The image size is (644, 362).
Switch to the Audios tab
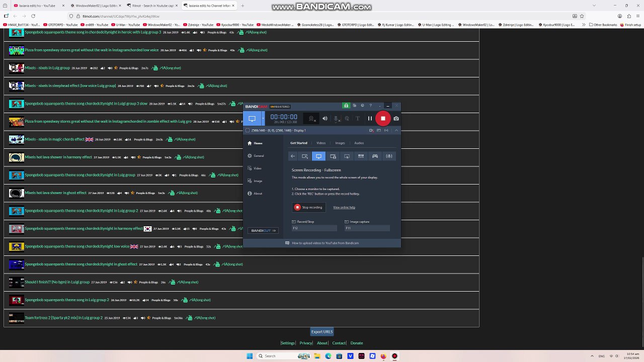359,143
